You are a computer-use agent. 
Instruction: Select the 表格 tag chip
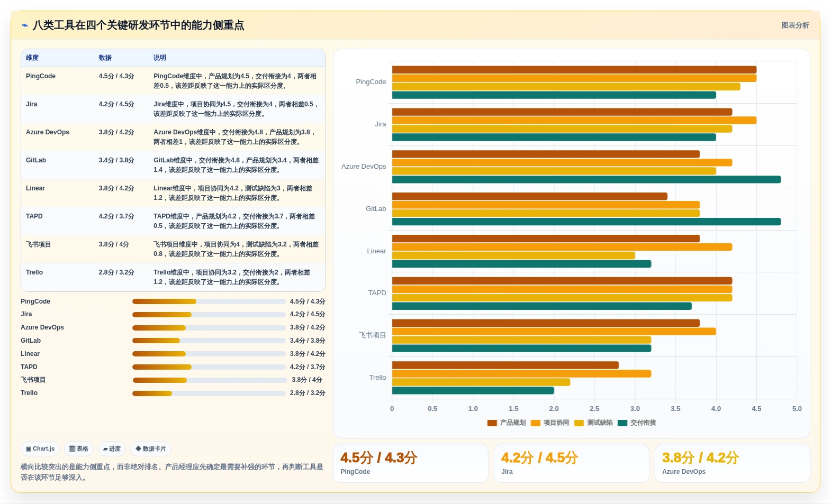coord(79,449)
